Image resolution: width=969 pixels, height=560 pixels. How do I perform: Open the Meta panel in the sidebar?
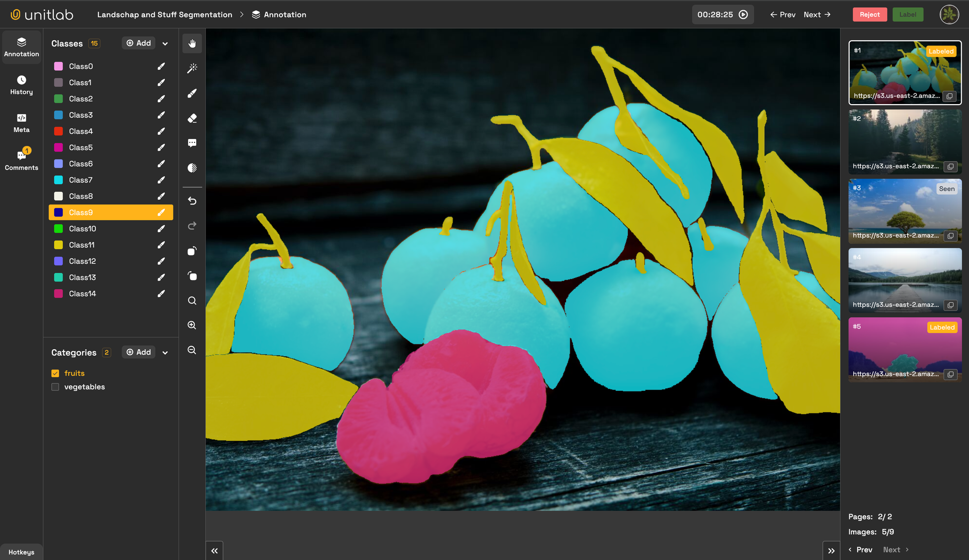pos(21,123)
